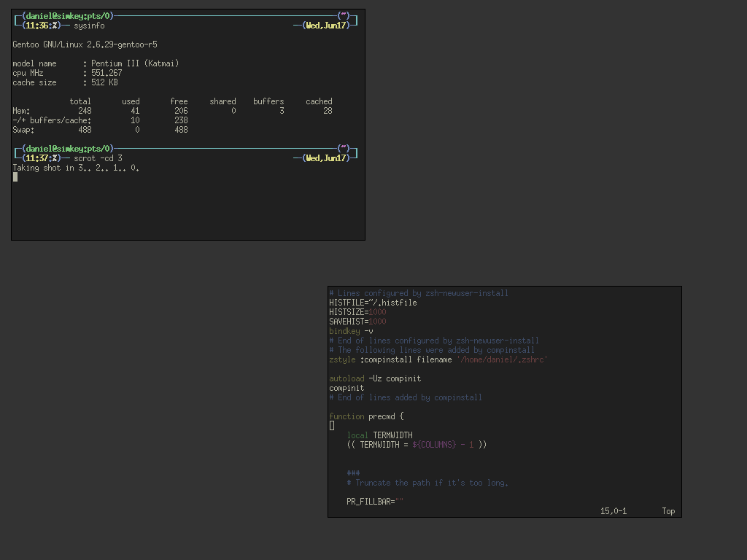Click the zstyle :compinstall filename line

click(438, 359)
